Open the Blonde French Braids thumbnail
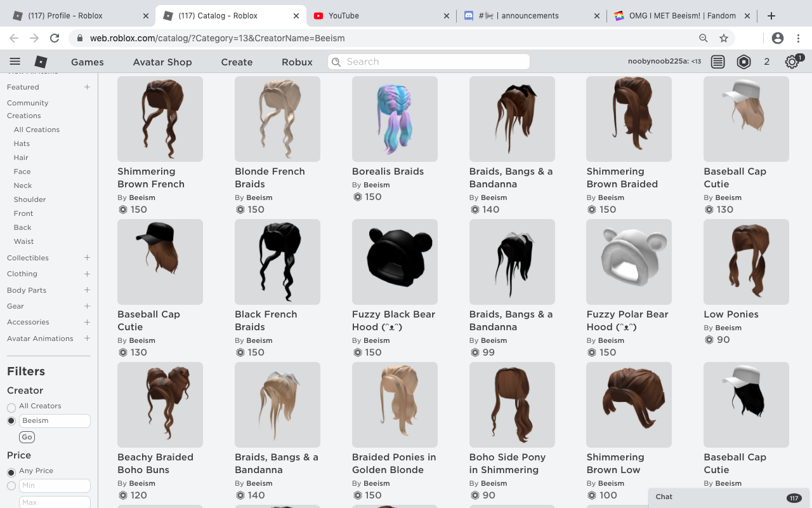This screenshot has width=812, height=508. (277, 119)
